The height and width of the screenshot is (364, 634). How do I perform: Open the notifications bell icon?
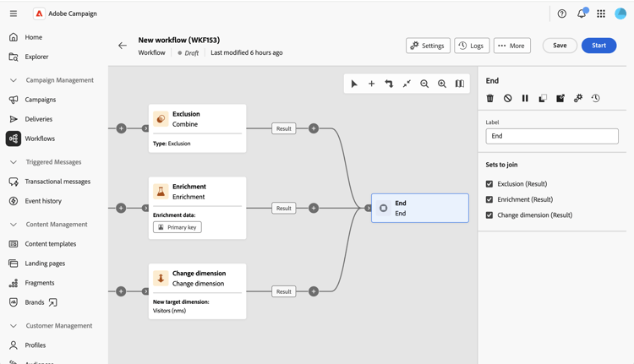[582, 14]
